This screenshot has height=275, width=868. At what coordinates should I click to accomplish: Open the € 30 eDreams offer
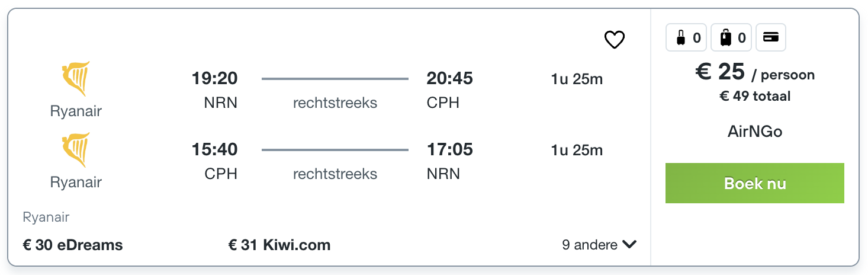pos(73,245)
